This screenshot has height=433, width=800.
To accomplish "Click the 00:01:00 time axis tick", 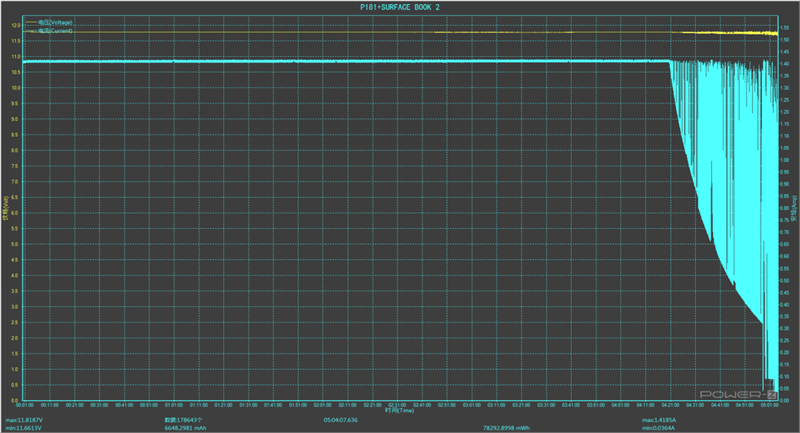I will click(24, 405).
